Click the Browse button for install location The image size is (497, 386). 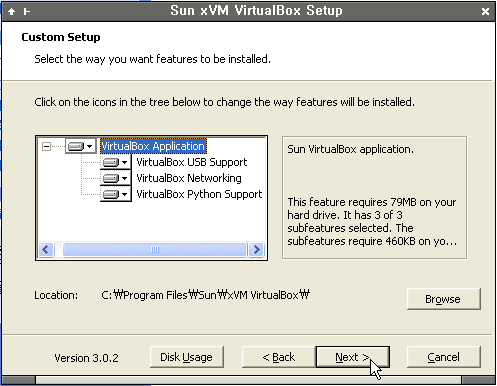[x=444, y=299]
